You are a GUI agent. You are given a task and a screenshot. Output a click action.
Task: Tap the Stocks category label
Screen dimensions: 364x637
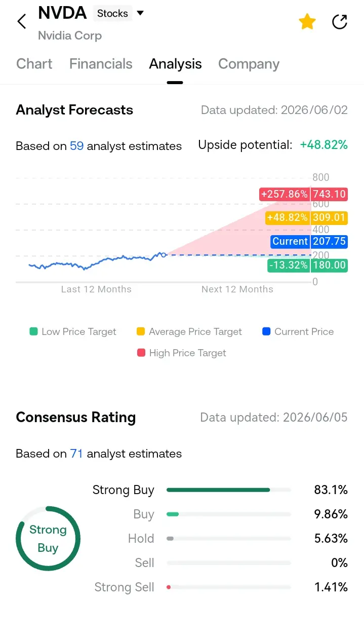click(x=112, y=14)
